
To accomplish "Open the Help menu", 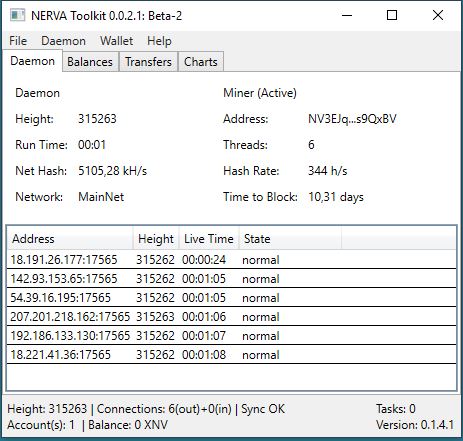I will [x=159, y=41].
